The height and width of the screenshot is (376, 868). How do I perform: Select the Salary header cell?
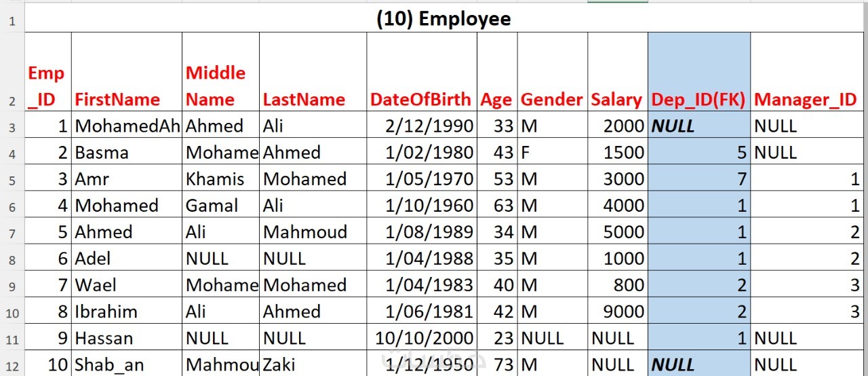616,100
